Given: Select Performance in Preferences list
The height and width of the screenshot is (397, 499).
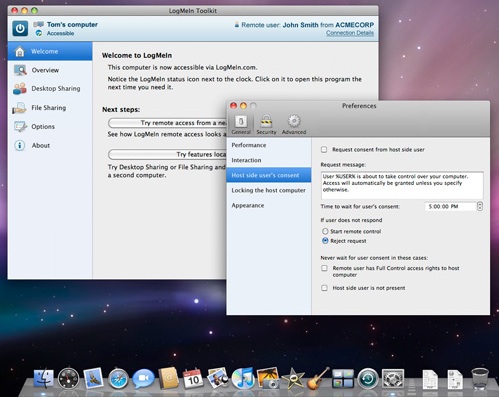Looking at the screenshot, I should 269,145.
